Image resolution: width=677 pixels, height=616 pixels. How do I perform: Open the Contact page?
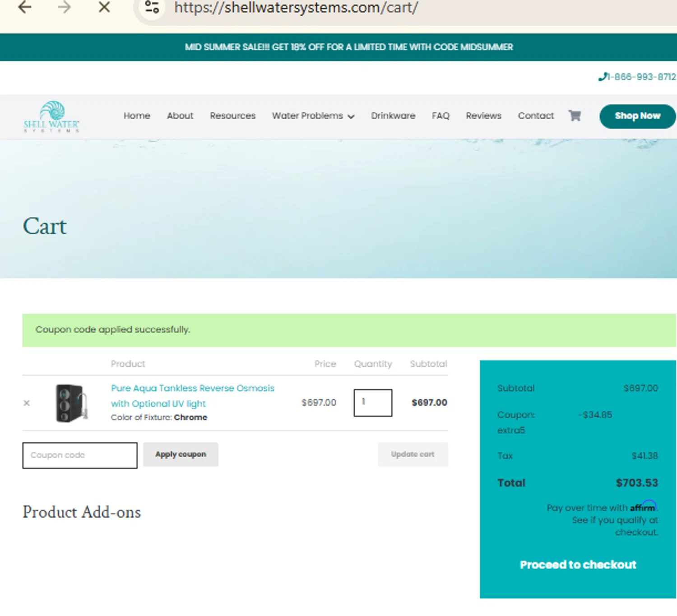tap(536, 116)
